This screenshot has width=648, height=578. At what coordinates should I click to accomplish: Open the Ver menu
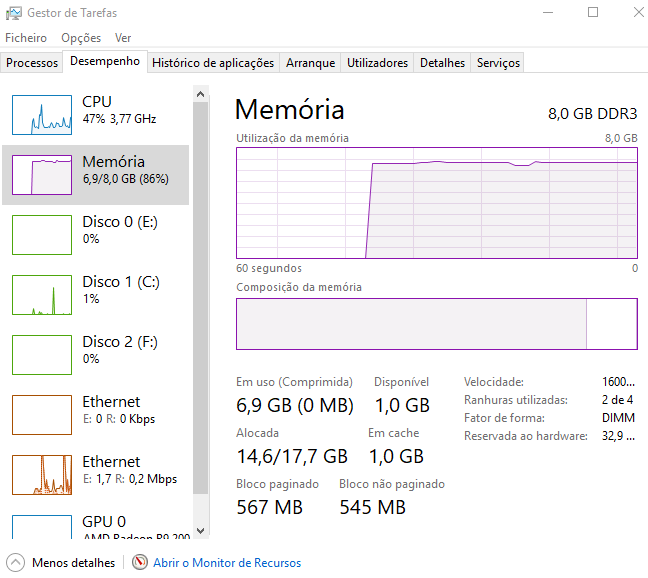(123, 38)
